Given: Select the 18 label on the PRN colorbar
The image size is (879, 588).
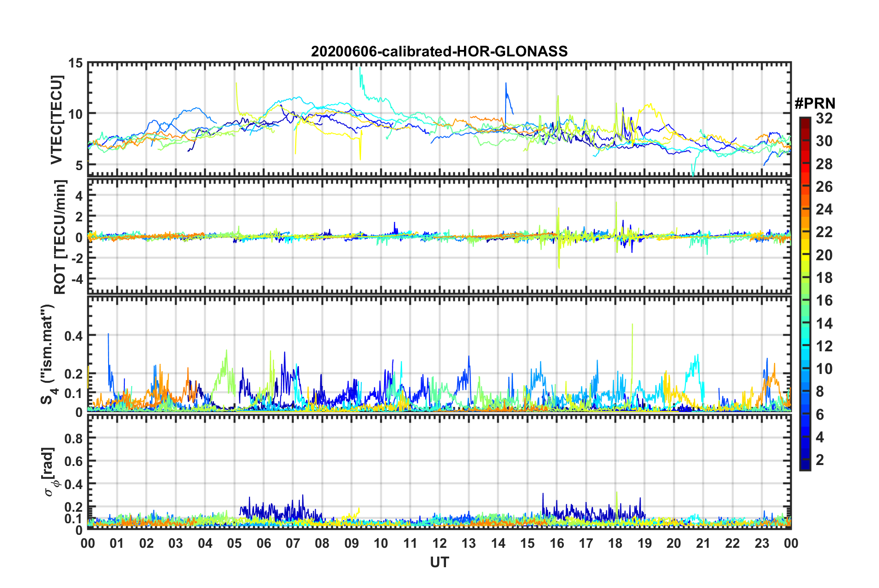Looking at the screenshot, I should (824, 278).
